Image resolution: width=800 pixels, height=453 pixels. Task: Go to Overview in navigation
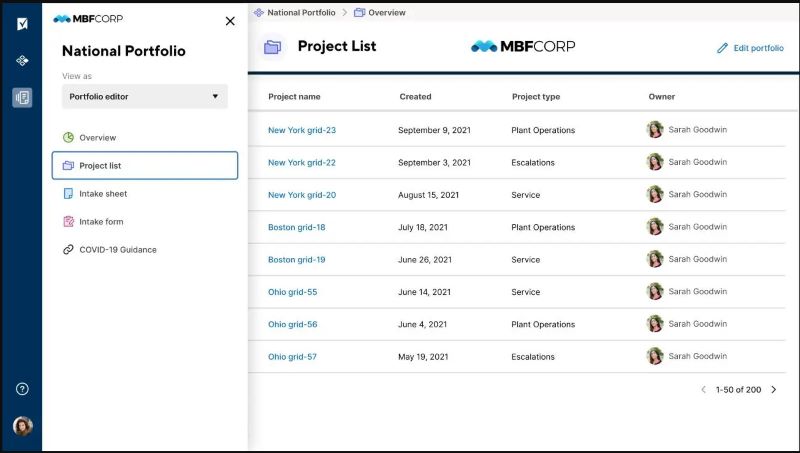97,138
